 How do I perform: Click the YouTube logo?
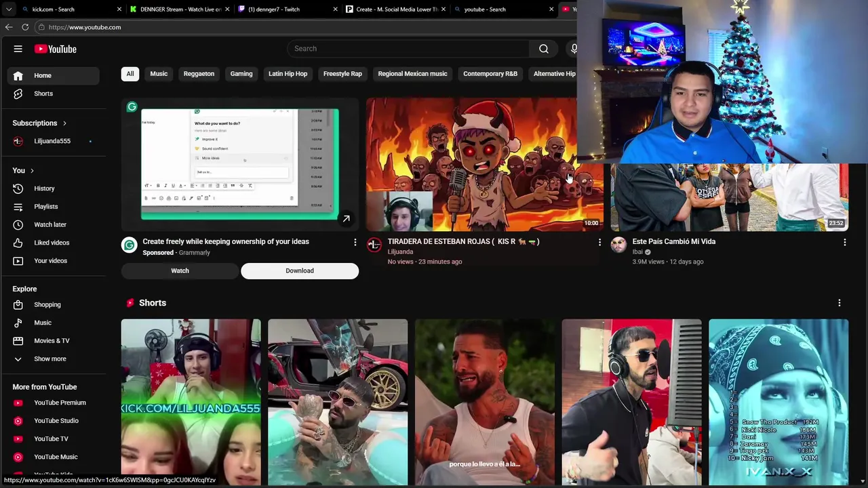click(x=56, y=49)
